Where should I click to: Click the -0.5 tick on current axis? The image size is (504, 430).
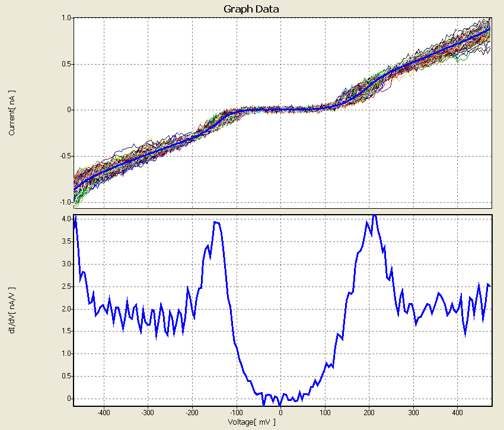[x=64, y=156]
